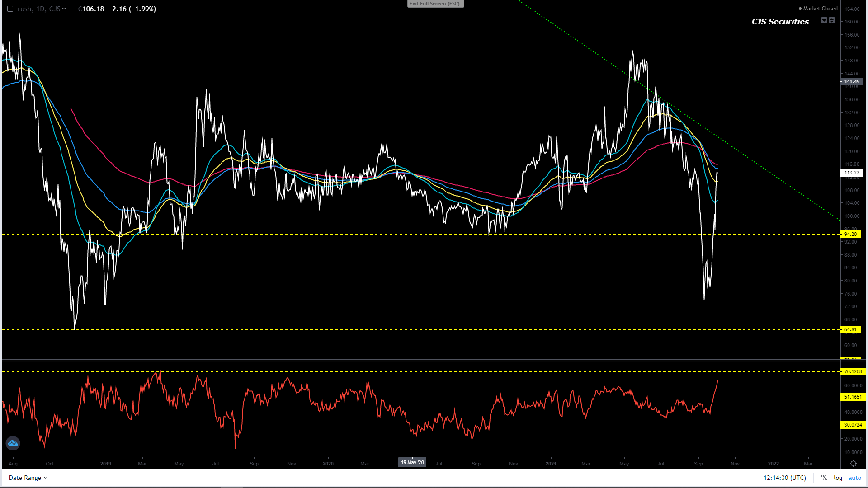Select the 64.81 support level price tag

pyautogui.click(x=850, y=330)
